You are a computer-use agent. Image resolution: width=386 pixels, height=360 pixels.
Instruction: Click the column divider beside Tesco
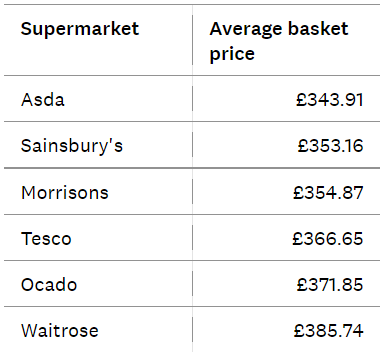click(x=192, y=238)
